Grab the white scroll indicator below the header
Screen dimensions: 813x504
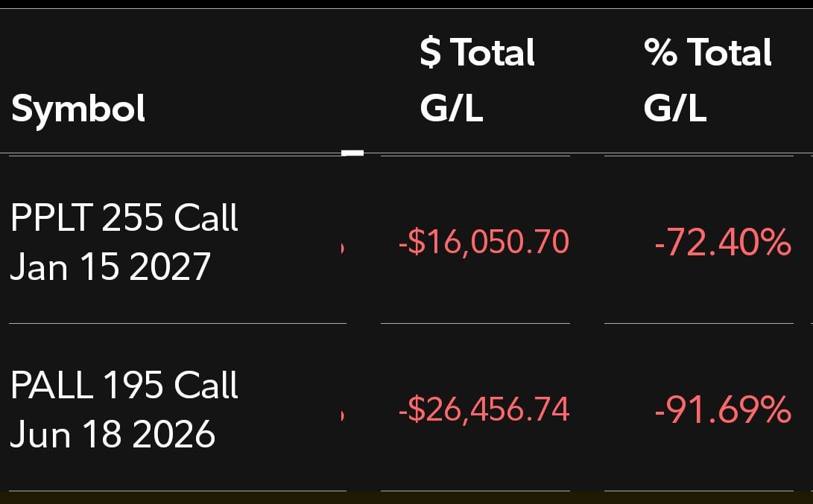(352, 153)
